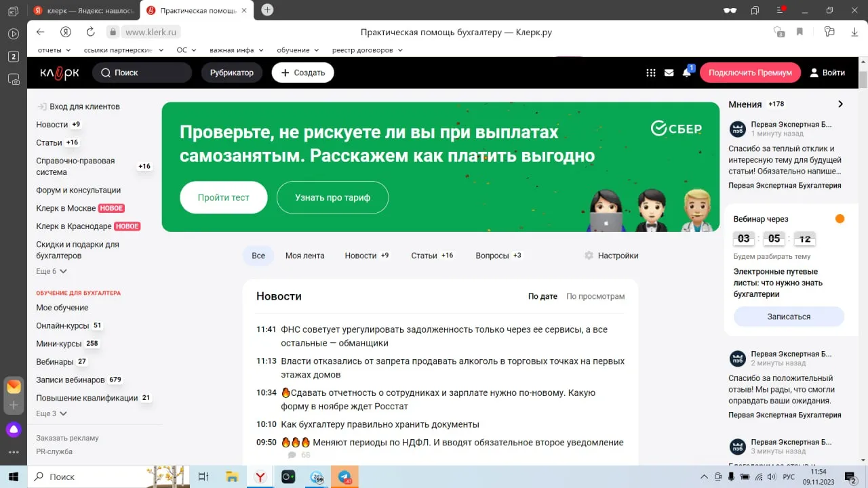Screen dimensions: 868x488
Task: Reload the klerk.ru page
Action: point(90,32)
